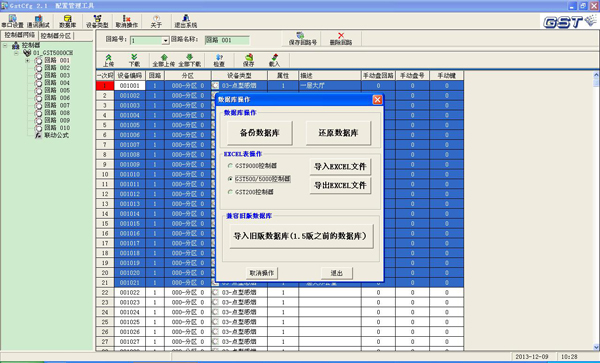Switch to the 控制器分区 tab
Screen dimensions: 600x363
pos(56,36)
